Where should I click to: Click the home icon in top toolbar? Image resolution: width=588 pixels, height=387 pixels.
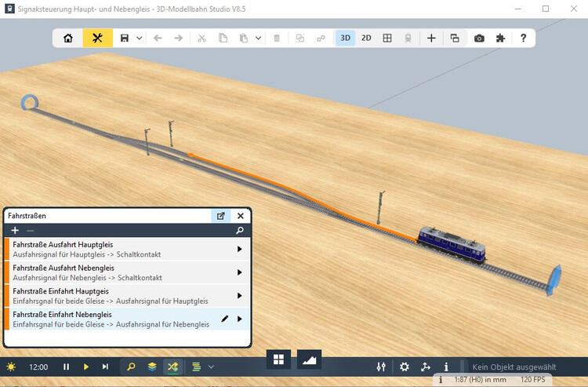(68, 38)
